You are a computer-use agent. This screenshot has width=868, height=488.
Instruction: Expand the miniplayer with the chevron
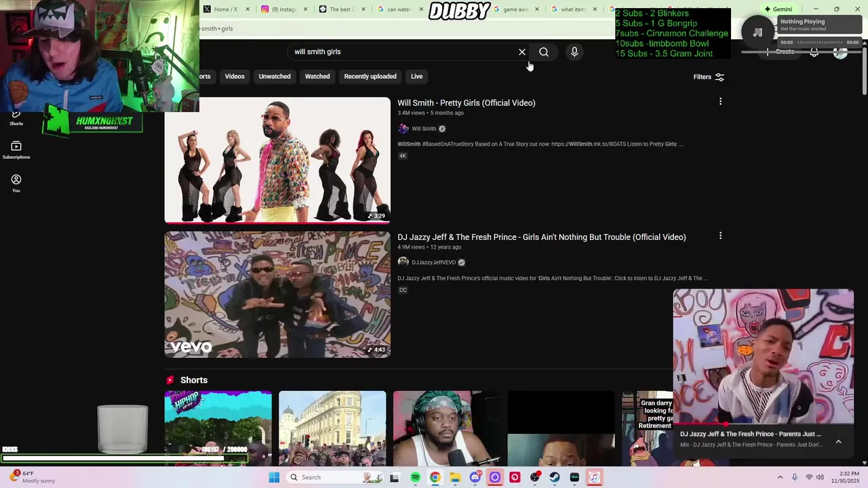[838, 441]
